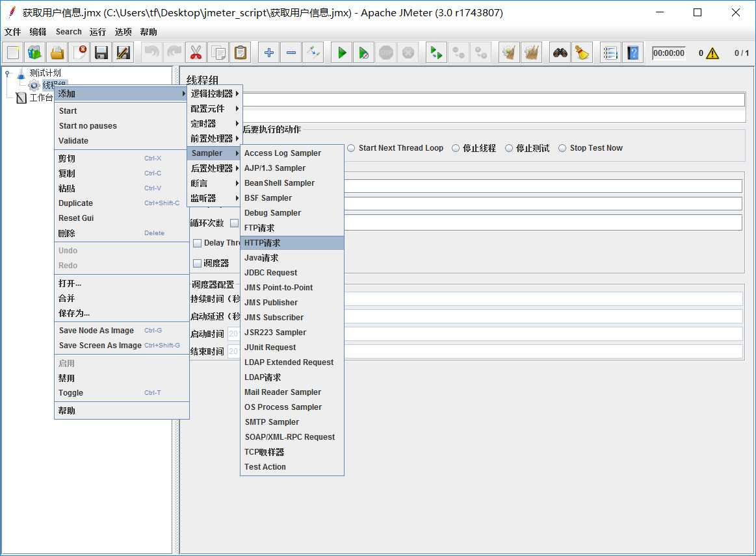This screenshot has width=756, height=556.
Task: Choose TCP取样器 entry
Action: pos(292,452)
